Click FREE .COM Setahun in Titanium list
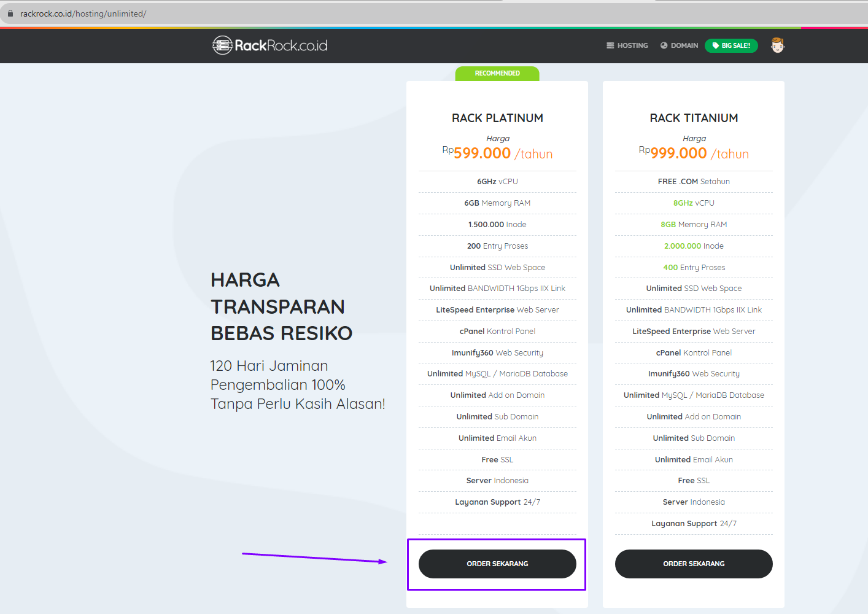 point(694,182)
